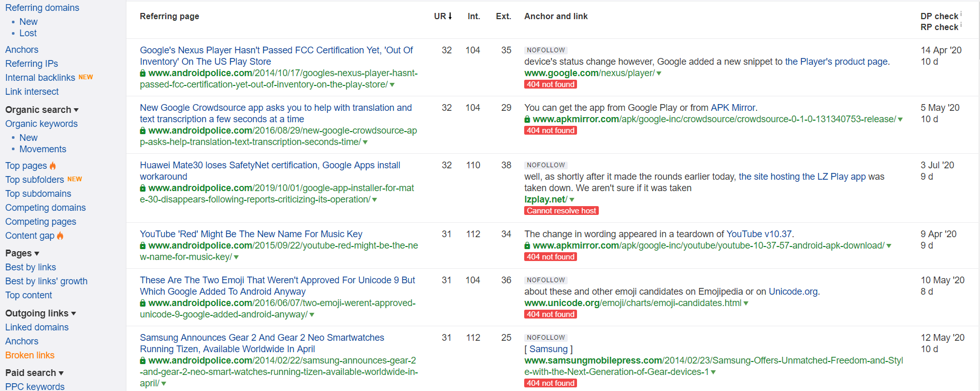This screenshot has height=391, width=980.
Task: Click the lock icon before the Huawei Mate30 URL
Action: pyautogui.click(x=143, y=189)
